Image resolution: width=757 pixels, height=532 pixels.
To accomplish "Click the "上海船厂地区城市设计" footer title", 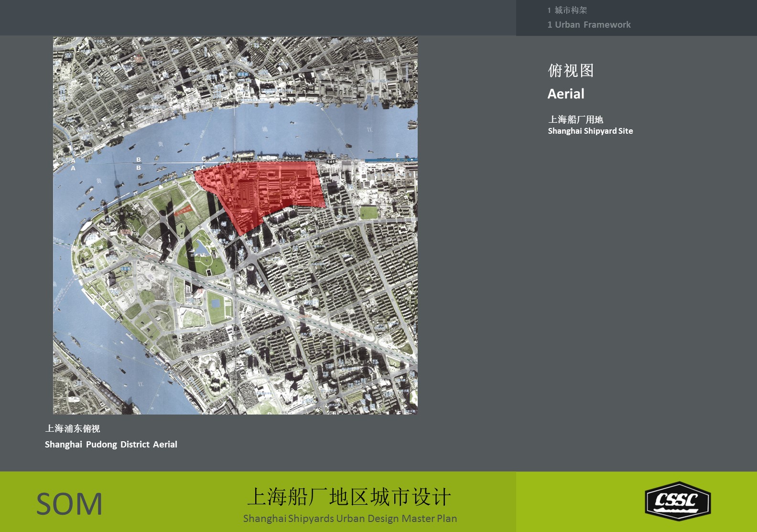I will (x=349, y=497).
